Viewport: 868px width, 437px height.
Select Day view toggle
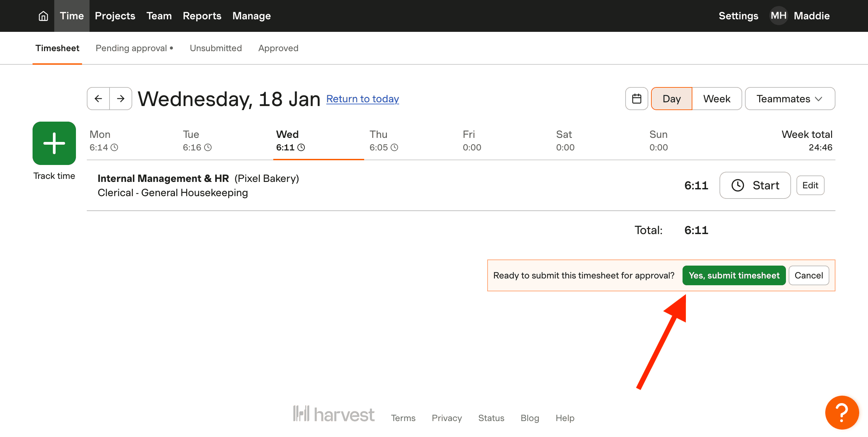[672, 99]
